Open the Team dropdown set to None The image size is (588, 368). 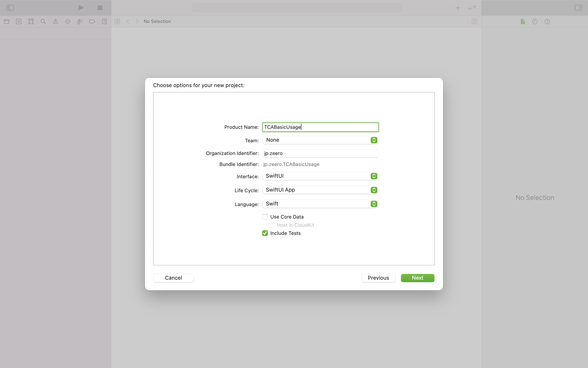(320, 140)
